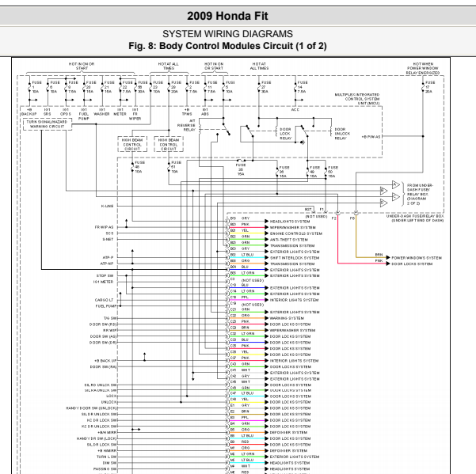
Task: Select 'DOOR LOCKS SYSTEM' beside the F2 pink wire
Action: (x=412, y=264)
